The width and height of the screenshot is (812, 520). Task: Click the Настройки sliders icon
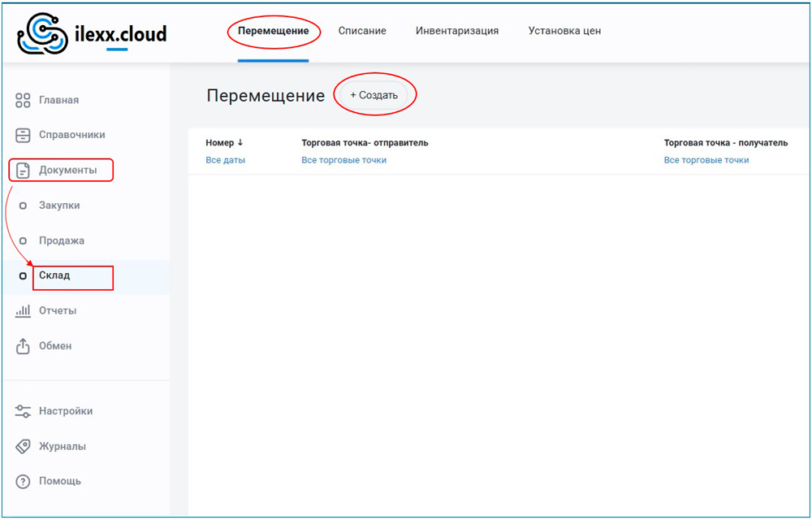[23, 411]
